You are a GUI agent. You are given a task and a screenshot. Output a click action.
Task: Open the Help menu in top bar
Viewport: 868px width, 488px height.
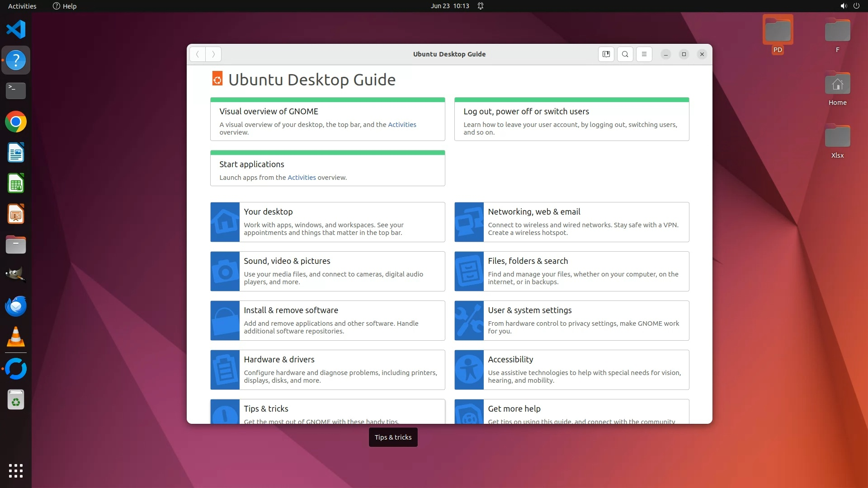(65, 6)
